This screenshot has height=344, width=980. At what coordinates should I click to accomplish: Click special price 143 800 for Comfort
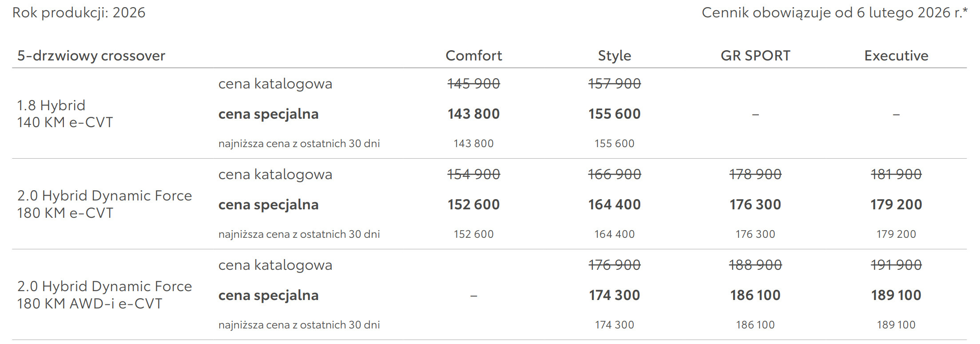(x=473, y=114)
